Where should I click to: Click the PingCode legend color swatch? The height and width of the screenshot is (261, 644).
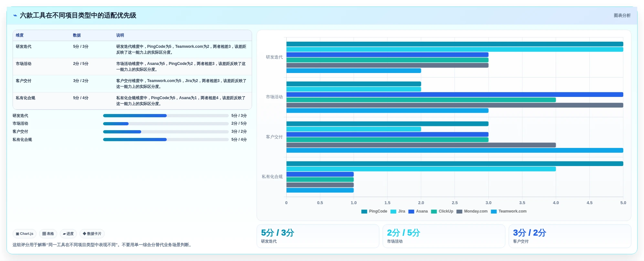click(364, 212)
